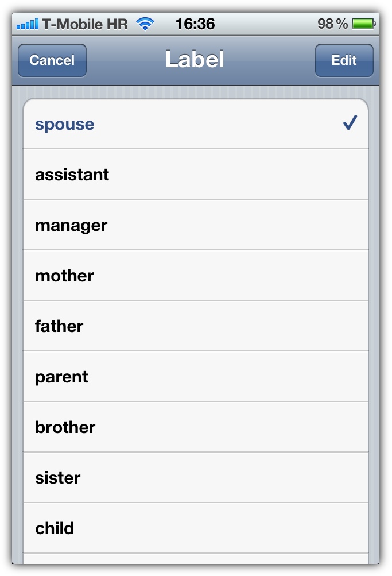Viewport: 392px width, 576px height.
Task: Tap the cellular signal bars icon
Action: tap(27, 24)
